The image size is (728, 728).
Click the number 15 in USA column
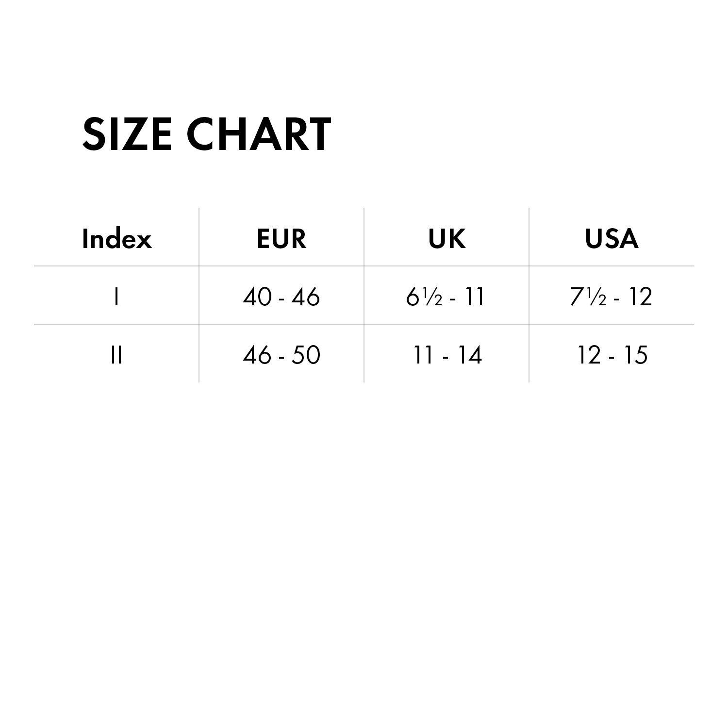635,355
